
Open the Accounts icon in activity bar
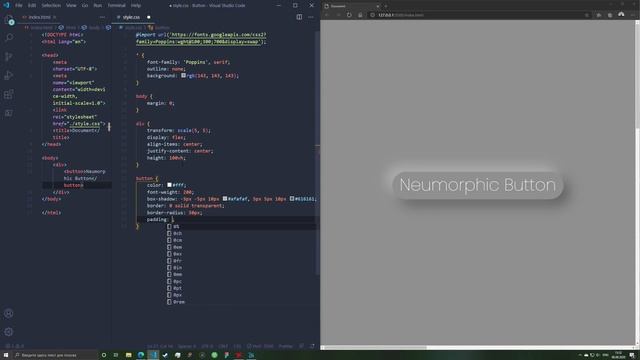click(9, 313)
